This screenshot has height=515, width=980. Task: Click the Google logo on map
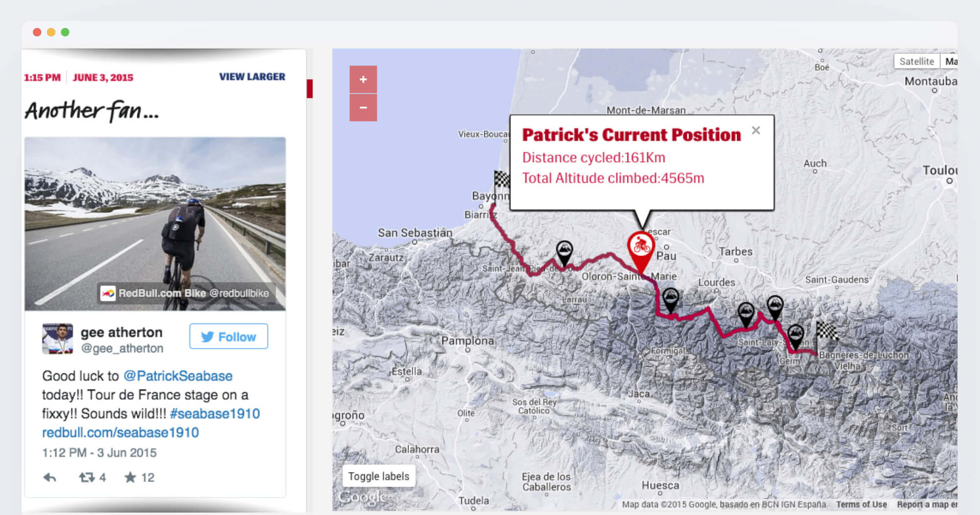click(x=363, y=497)
